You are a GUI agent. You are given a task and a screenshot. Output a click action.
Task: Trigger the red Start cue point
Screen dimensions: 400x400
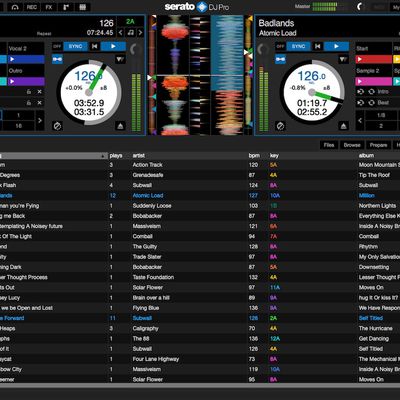[374, 59]
